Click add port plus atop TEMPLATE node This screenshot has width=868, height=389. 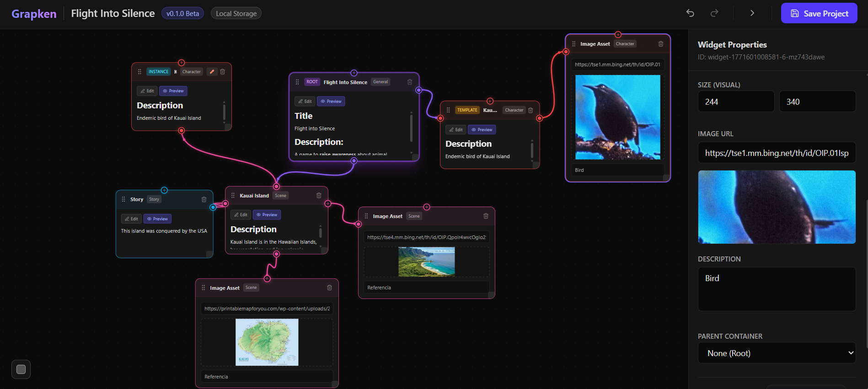tap(490, 101)
